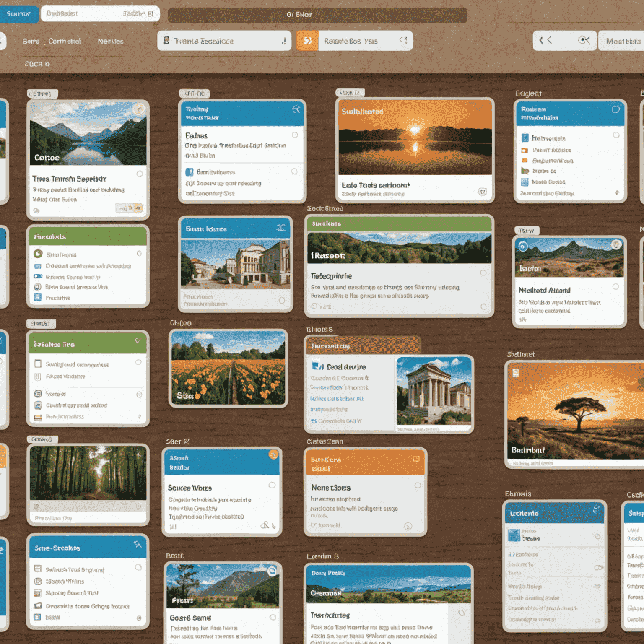Select the radio button in the 'Italyerists' row
This screenshot has width=644, height=644.
coord(616,135)
